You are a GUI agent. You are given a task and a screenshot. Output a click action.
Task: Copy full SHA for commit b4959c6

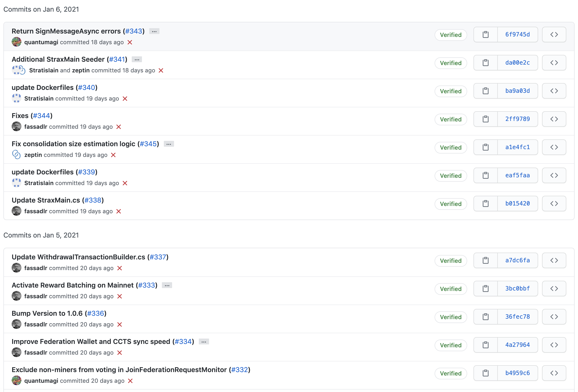coord(485,373)
